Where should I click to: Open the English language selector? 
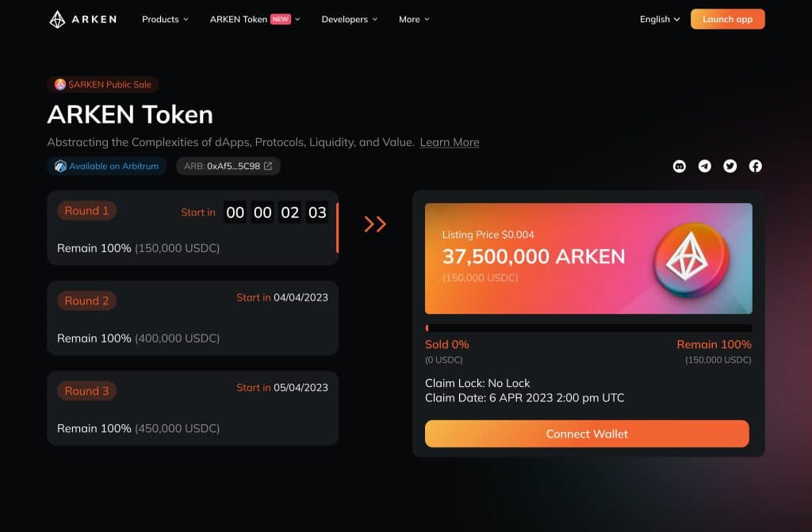(659, 19)
